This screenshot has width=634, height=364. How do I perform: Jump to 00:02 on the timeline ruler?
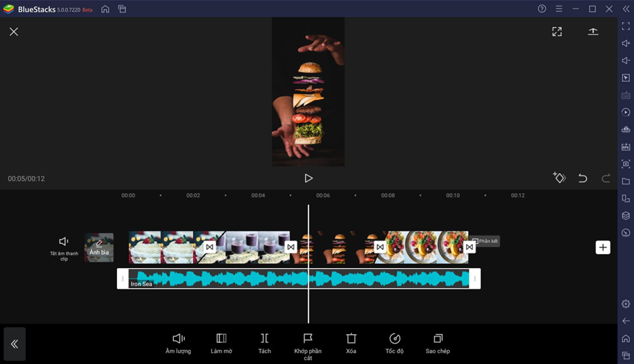(193, 195)
